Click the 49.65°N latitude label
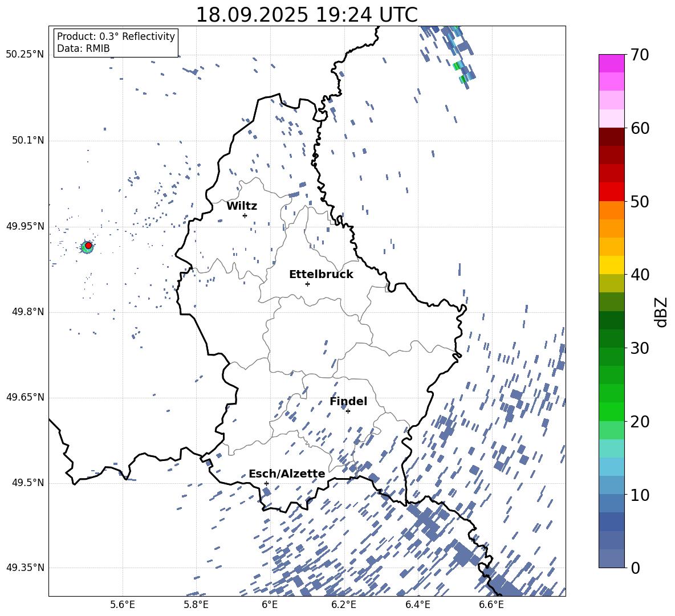Image resolution: width=675 pixels, height=616 pixels. [25, 397]
